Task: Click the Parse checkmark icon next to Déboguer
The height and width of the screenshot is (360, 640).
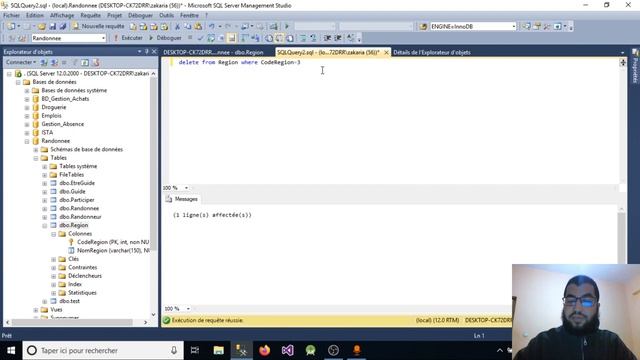Action: (x=200, y=38)
